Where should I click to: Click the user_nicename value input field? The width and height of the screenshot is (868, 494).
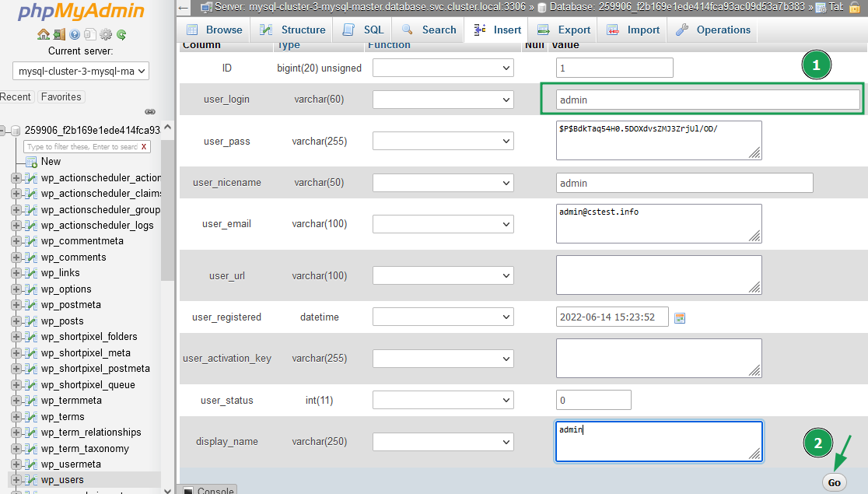pyautogui.click(x=684, y=183)
